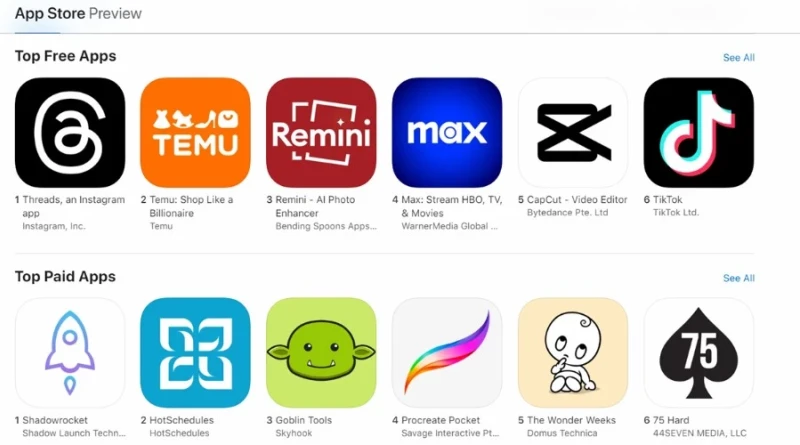
Task: Click the Threads, an Instagram app title
Action: 73,206
